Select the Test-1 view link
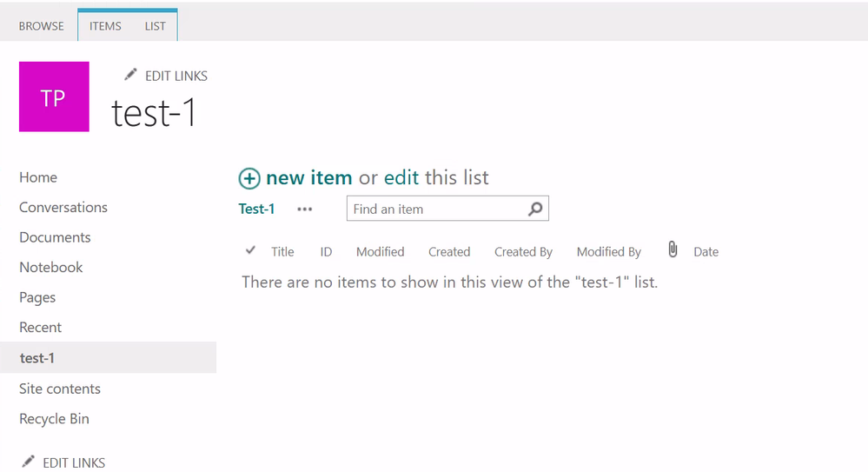This screenshot has height=472, width=868. pyautogui.click(x=256, y=209)
